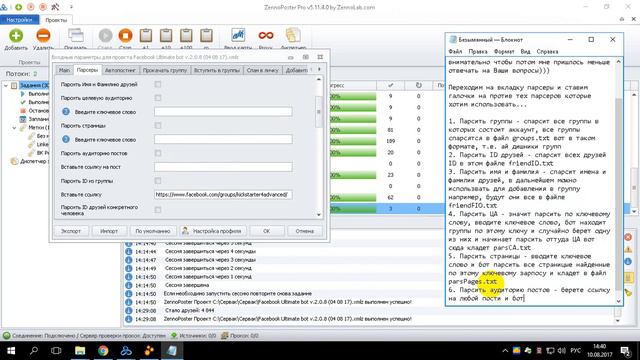Image resolution: width=640 pixels, height=360 pixels.
Task: Click help icon beside first Введите ключевое слово
Action: (x=66, y=112)
